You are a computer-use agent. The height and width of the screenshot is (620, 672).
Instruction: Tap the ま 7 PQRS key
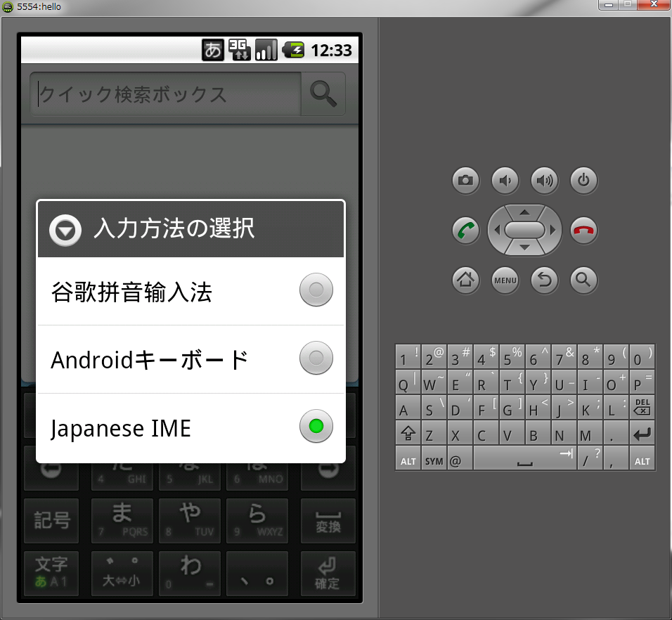(122, 521)
